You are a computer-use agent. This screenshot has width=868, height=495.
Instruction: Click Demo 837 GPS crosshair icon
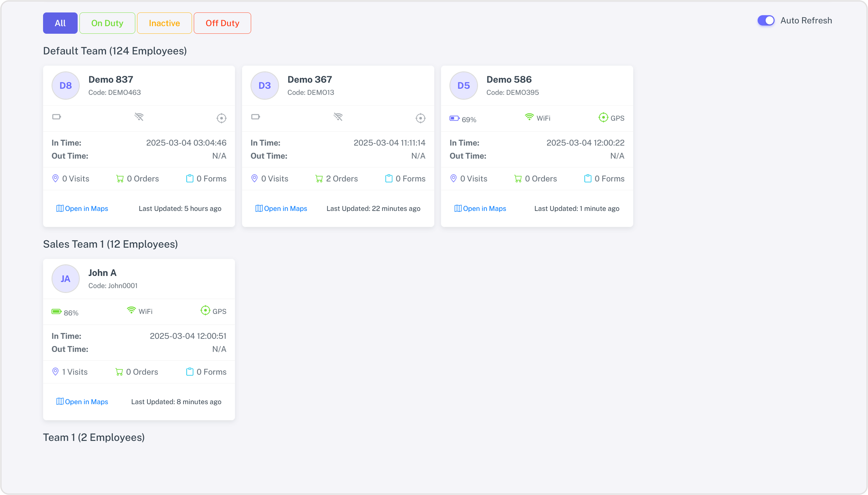coord(222,118)
